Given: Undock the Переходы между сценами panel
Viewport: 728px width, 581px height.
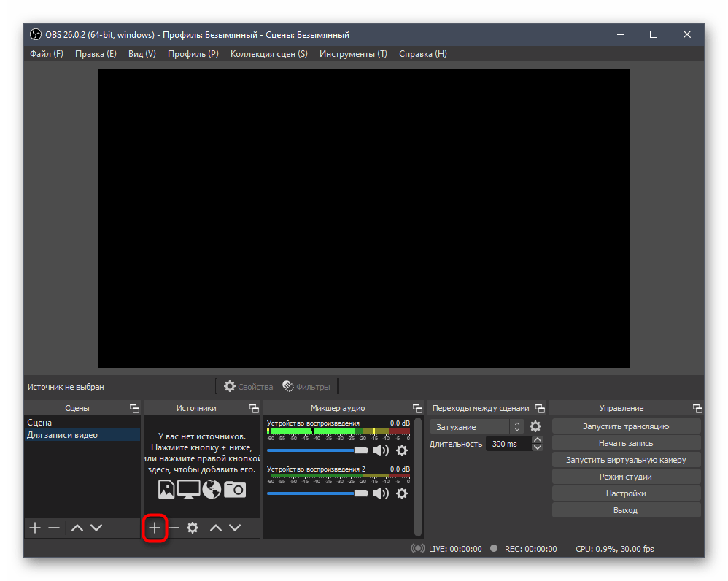Looking at the screenshot, I should coord(540,408).
